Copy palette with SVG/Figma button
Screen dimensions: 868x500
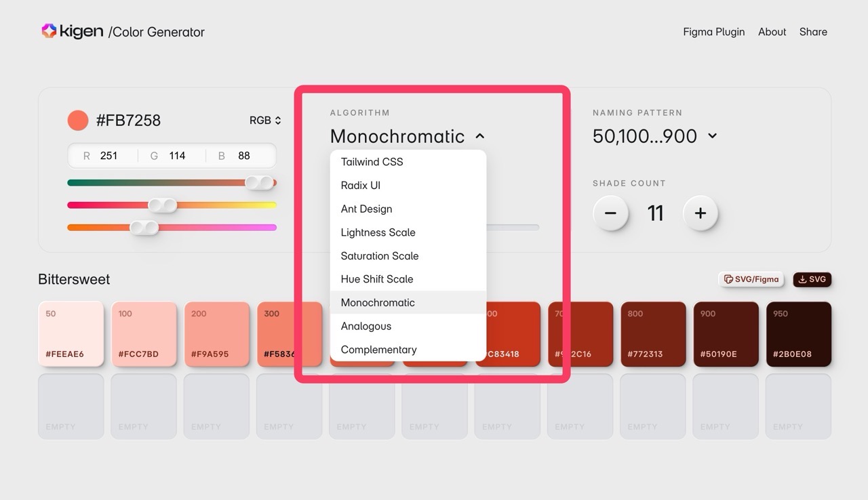[x=751, y=279]
